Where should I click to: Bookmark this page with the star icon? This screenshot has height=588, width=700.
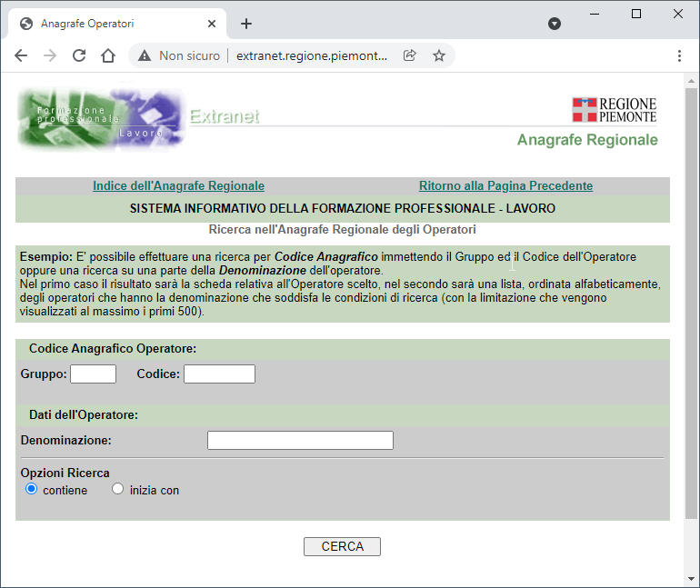tap(439, 55)
